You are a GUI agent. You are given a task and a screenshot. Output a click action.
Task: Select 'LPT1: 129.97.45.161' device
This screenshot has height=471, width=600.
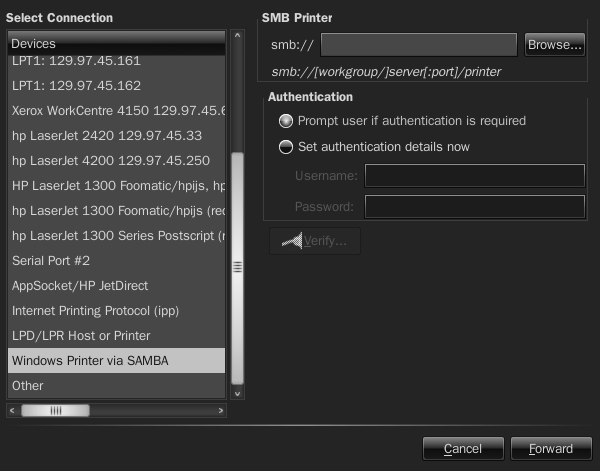(x=116, y=61)
